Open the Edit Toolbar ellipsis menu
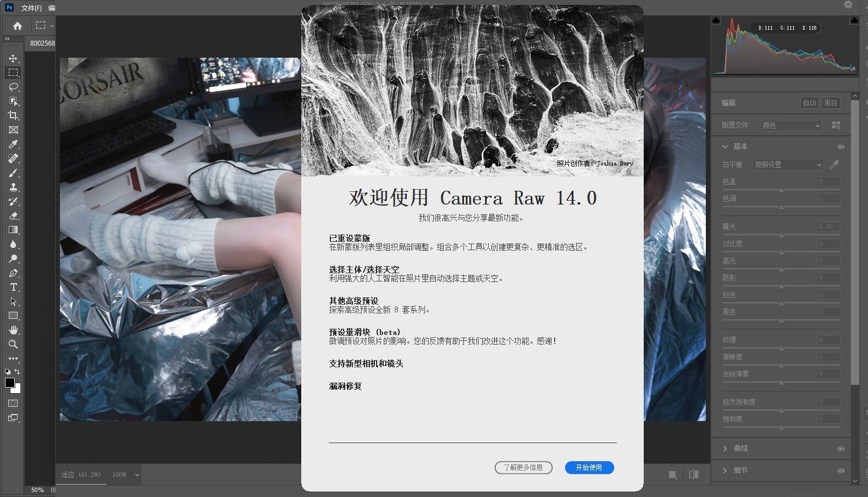 [x=13, y=358]
